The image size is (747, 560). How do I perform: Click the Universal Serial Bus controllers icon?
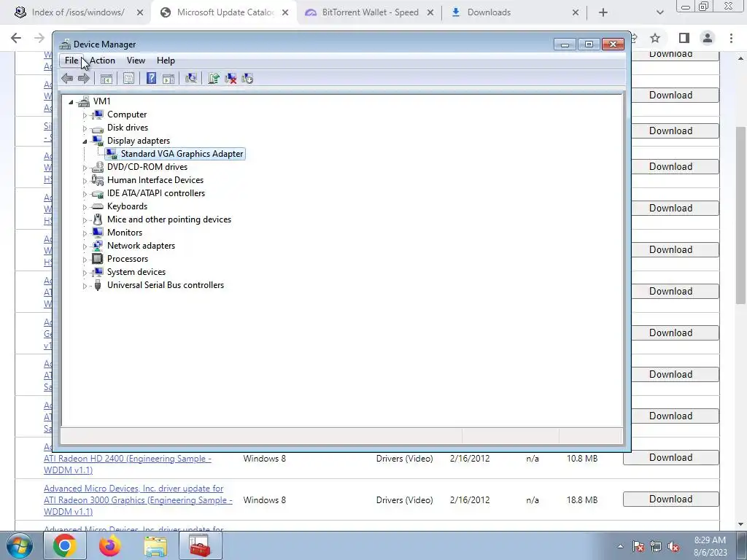[98, 285]
